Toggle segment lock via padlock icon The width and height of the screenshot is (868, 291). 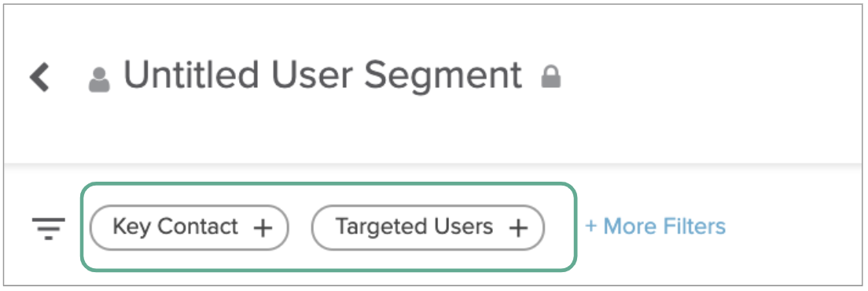click(x=551, y=77)
